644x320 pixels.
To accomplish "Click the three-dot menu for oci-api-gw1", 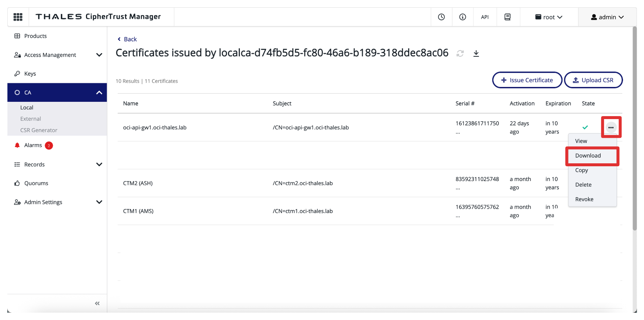I will [x=611, y=128].
